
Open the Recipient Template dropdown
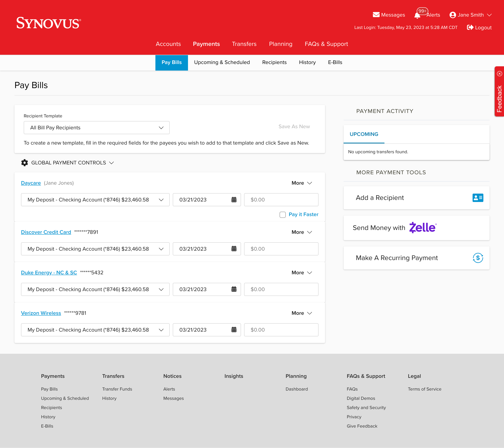[x=96, y=128]
